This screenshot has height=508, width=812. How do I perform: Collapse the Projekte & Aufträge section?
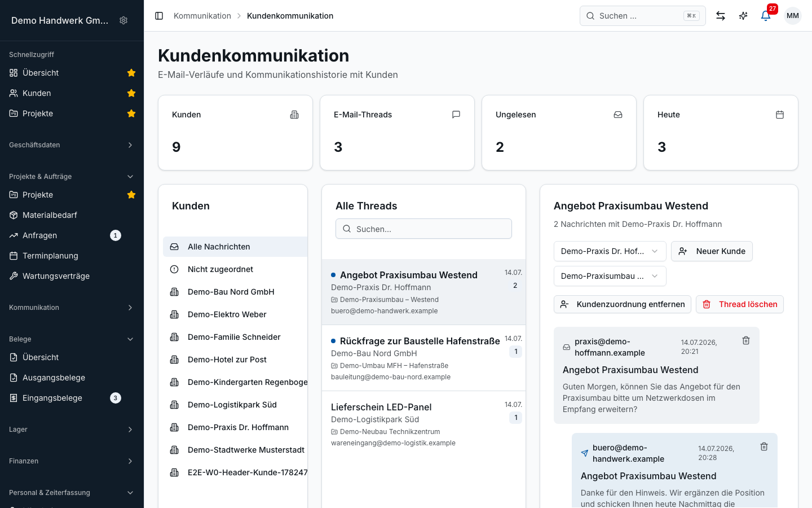[72, 177]
